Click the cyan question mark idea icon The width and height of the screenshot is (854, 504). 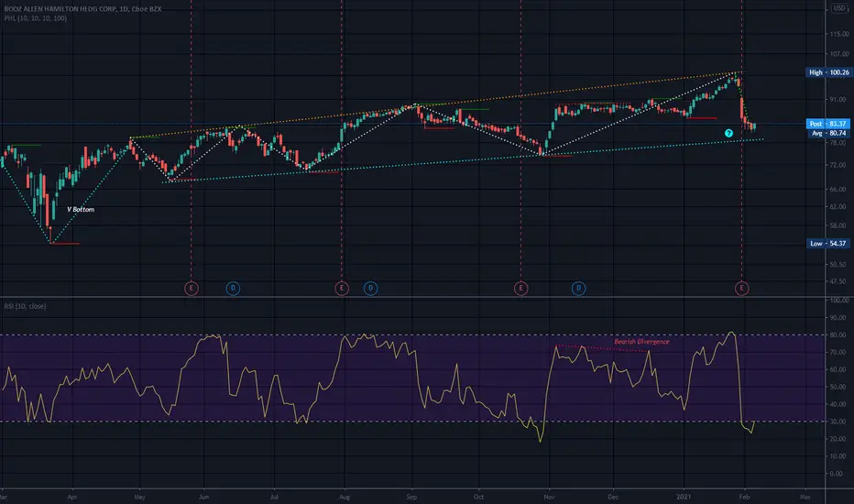[x=728, y=133]
